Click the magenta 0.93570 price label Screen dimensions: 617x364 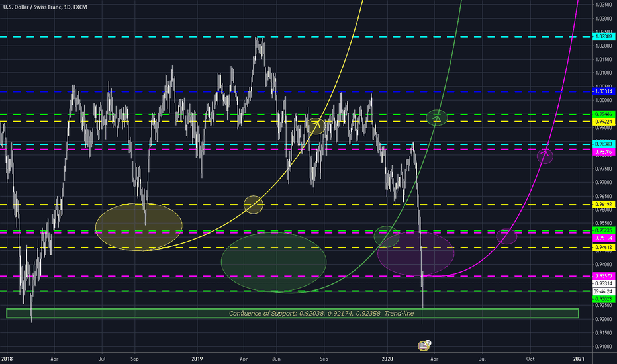coord(603,276)
